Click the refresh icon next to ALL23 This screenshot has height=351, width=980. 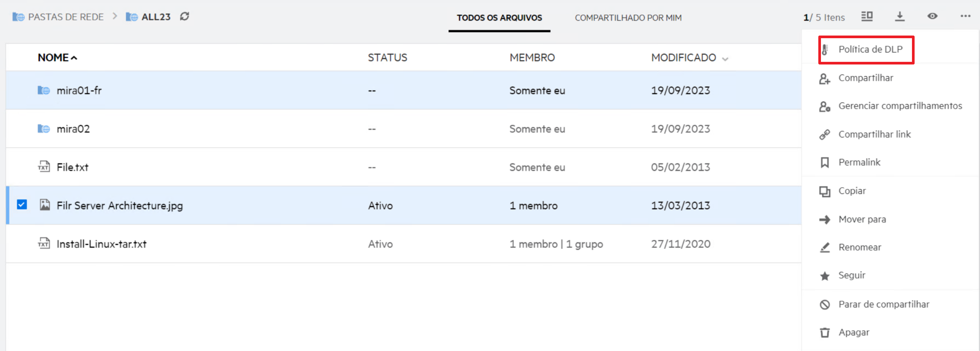coord(184,16)
